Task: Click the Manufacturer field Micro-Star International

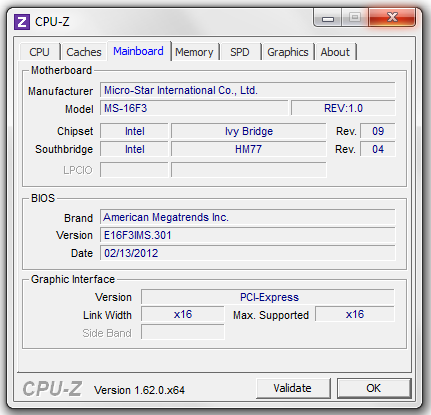Action: coord(248,90)
